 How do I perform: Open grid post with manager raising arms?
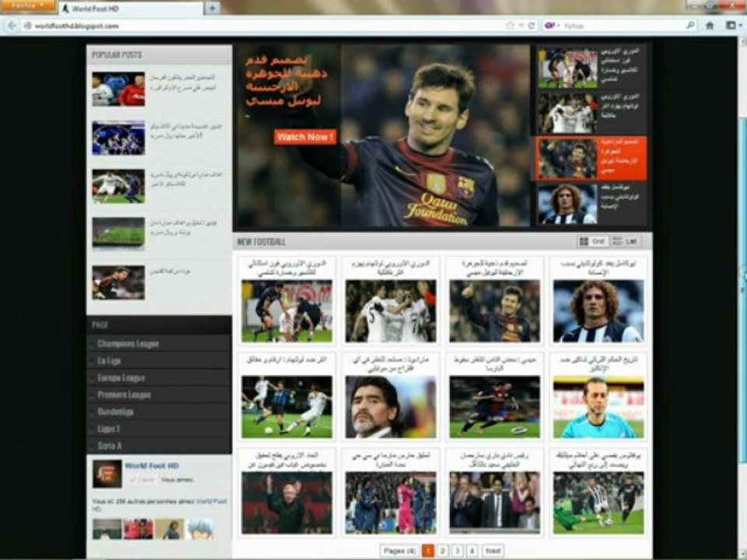(x=287, y=503)
